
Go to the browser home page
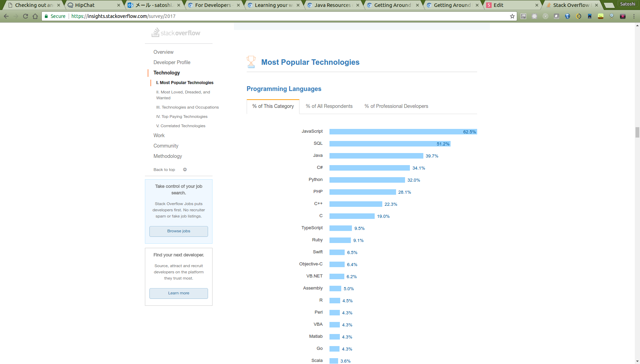pyautogui.click(x=35, y=16)
